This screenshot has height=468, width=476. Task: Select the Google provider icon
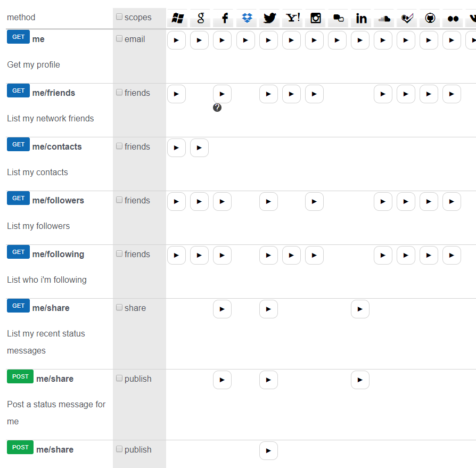200,18
